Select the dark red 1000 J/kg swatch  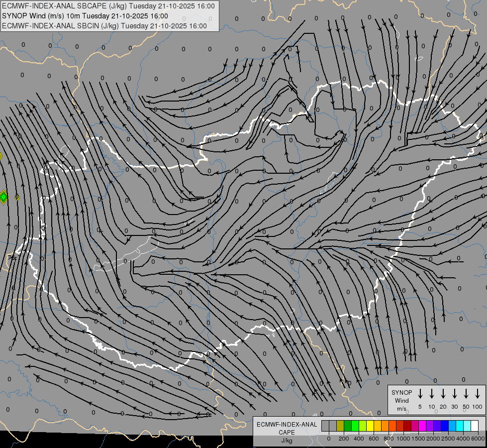pos(407,426)
